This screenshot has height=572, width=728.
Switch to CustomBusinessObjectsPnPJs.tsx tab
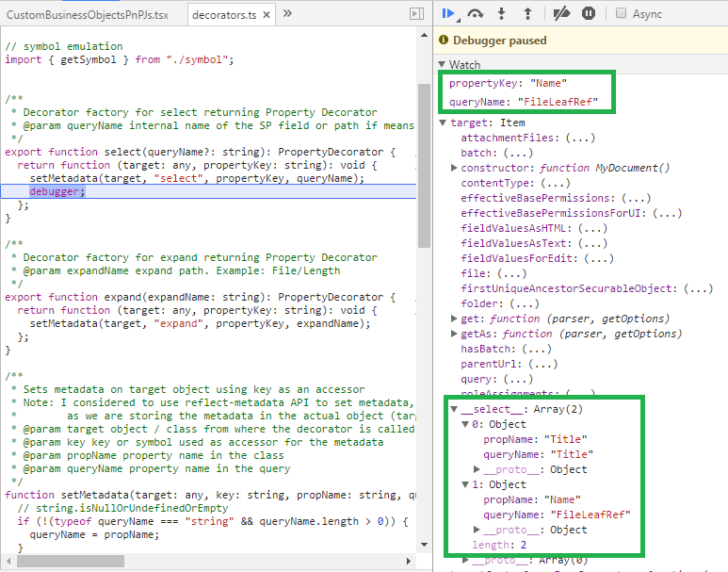pos(88,15)
